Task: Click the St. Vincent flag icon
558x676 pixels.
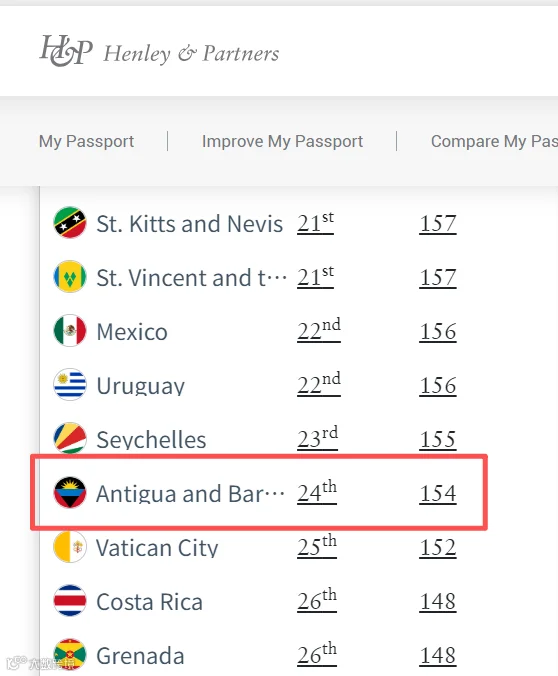Action: 70,277
